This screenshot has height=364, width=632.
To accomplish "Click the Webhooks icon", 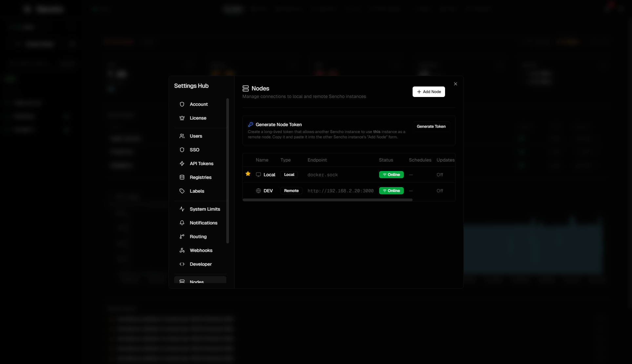I will pyautogui.click(x=182, y=250).
